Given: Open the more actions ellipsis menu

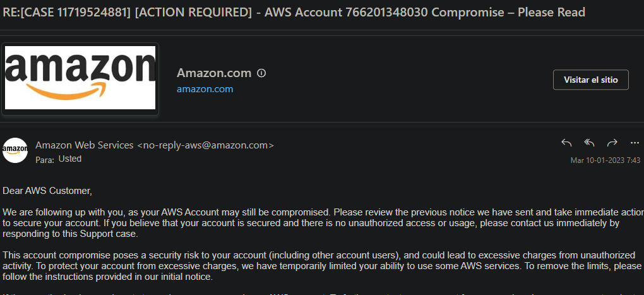Looking at the screenshot, I should pos(635,143).
